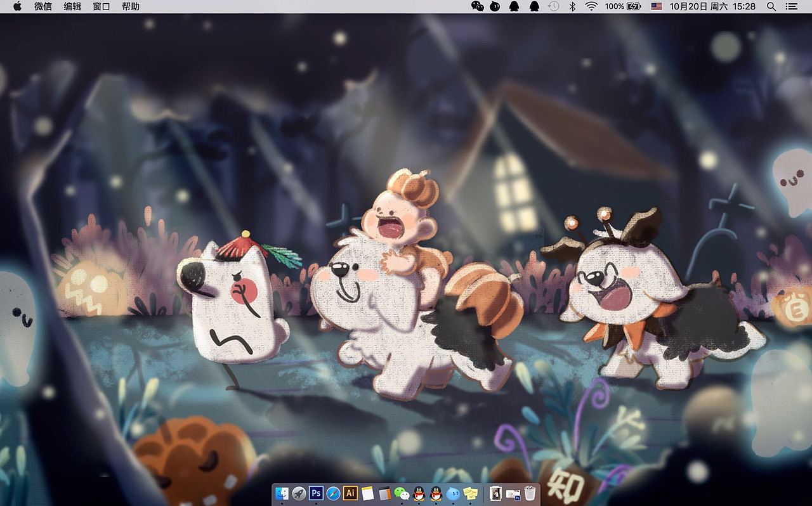Open the blue water-drop app in Dock

453,493
